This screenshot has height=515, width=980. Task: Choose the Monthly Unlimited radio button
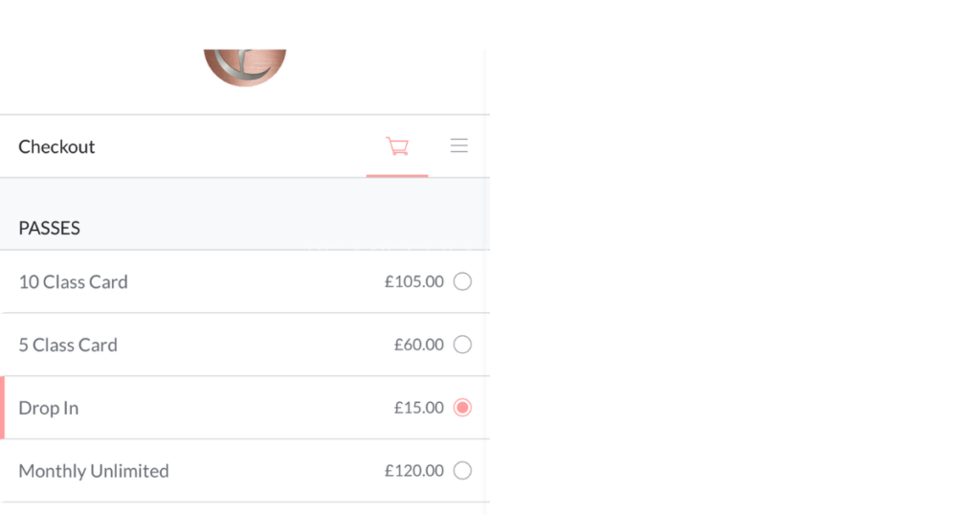(x=462, y=471)
